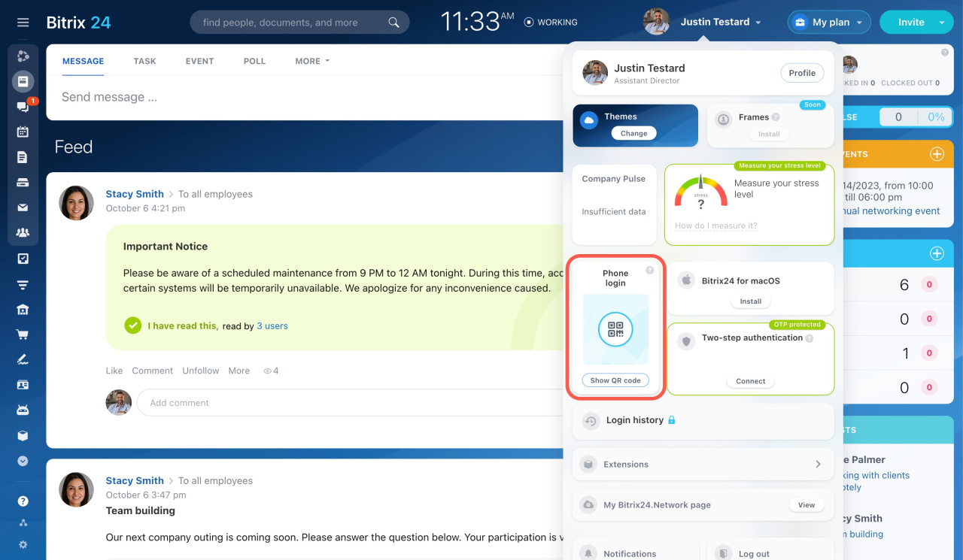
Task: Click the plus icon in Events widget
Action: click(937, 154)
